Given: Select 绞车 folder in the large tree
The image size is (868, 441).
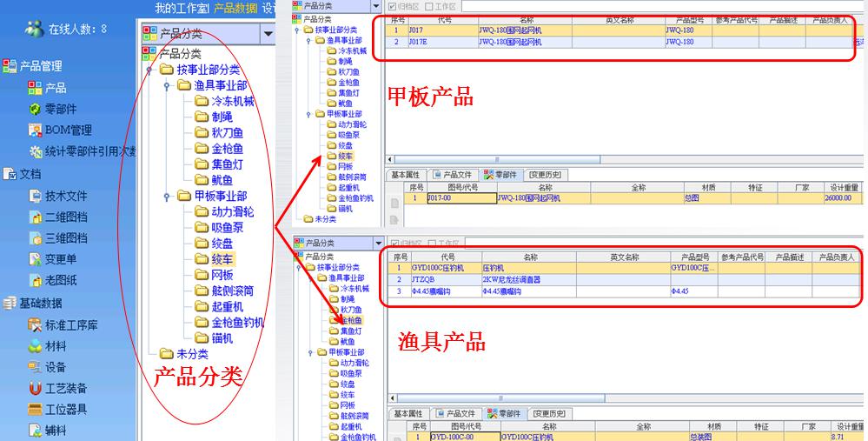Looking at the screenshot, I should tap(215, 258).
